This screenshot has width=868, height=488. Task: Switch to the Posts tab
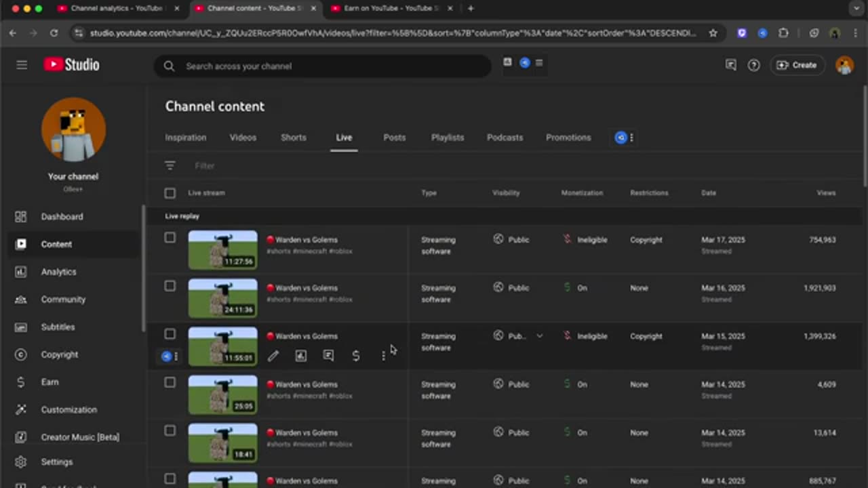(395, 138)
